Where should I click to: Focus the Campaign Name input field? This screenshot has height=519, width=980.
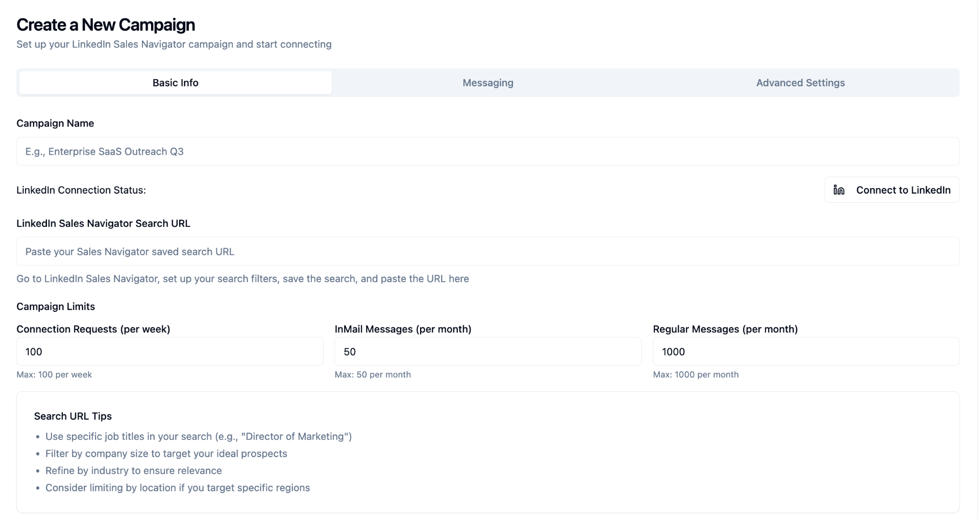click(488, 151)
